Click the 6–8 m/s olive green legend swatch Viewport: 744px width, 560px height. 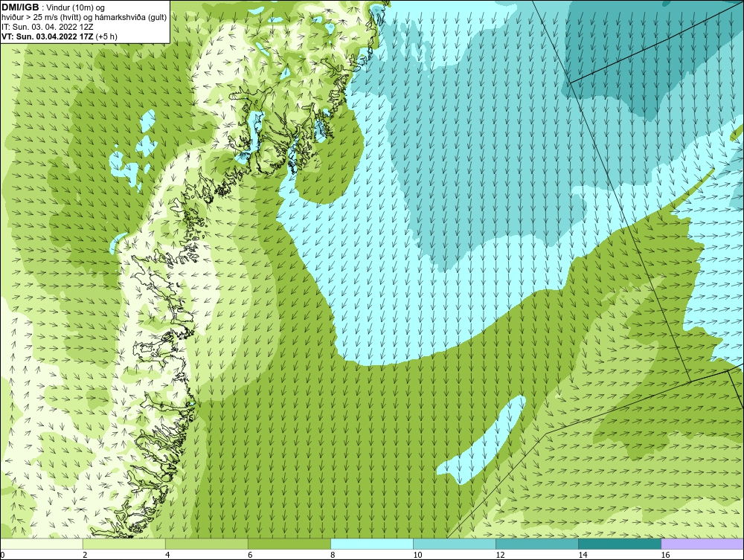[289, 544]
